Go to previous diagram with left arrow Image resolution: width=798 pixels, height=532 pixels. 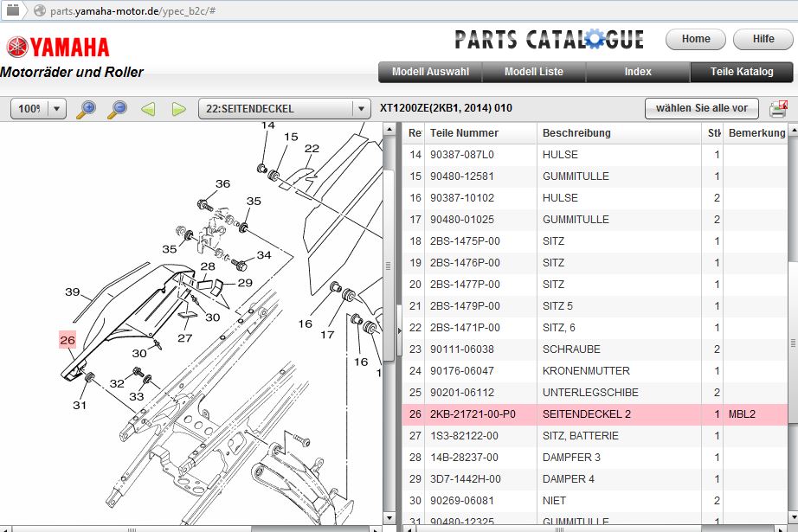click(148, 109)
